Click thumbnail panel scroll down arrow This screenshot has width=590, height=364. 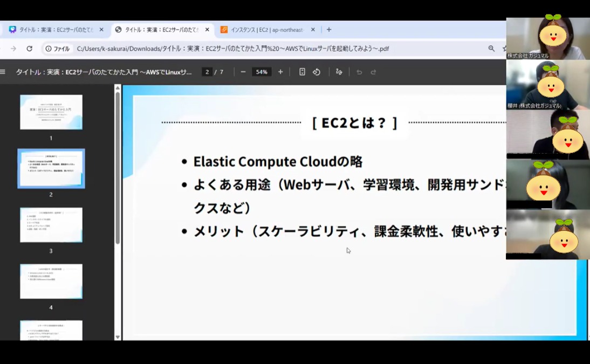click(x=118, y=337)
